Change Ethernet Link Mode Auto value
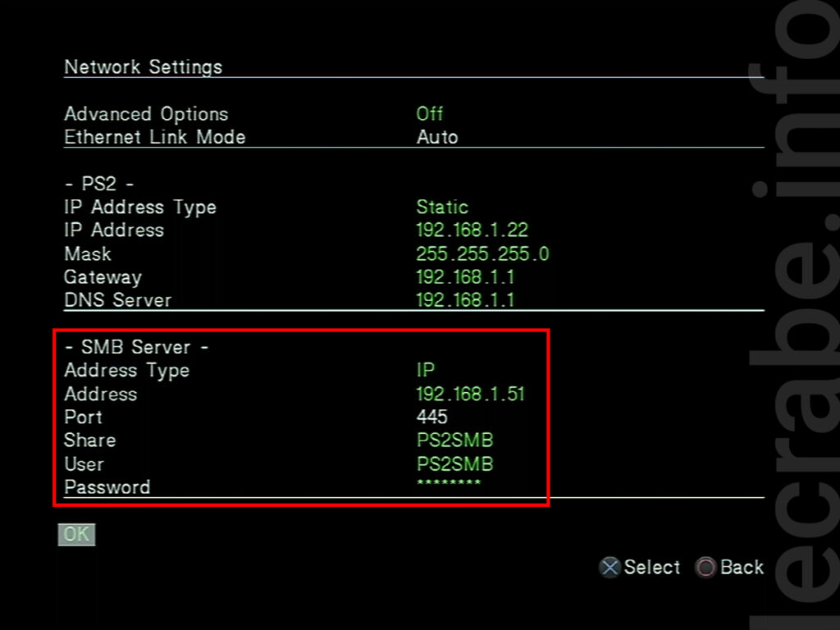 pyautogui.click(x=437, y=137)
